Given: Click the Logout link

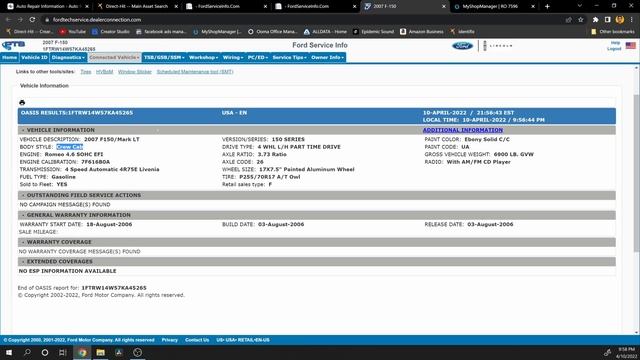Looking at the screenshot, I should coord(614,49).
